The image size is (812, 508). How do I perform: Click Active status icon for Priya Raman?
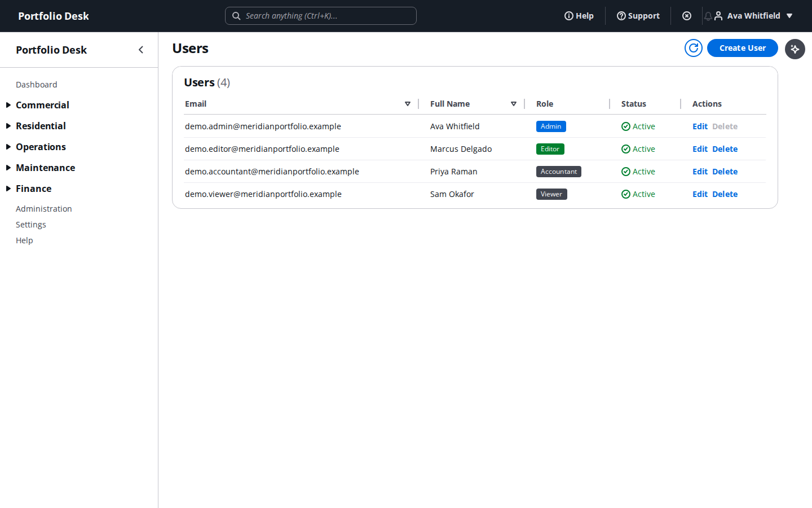point(626,172)
